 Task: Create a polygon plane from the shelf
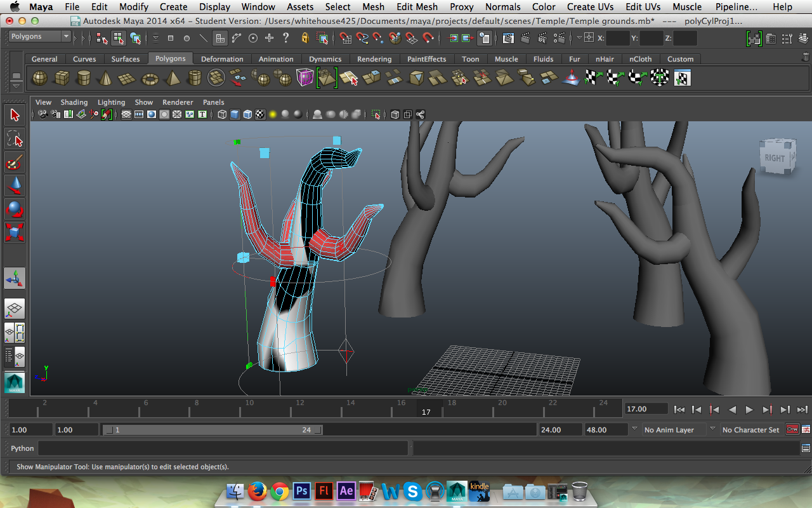coord(128,78)
